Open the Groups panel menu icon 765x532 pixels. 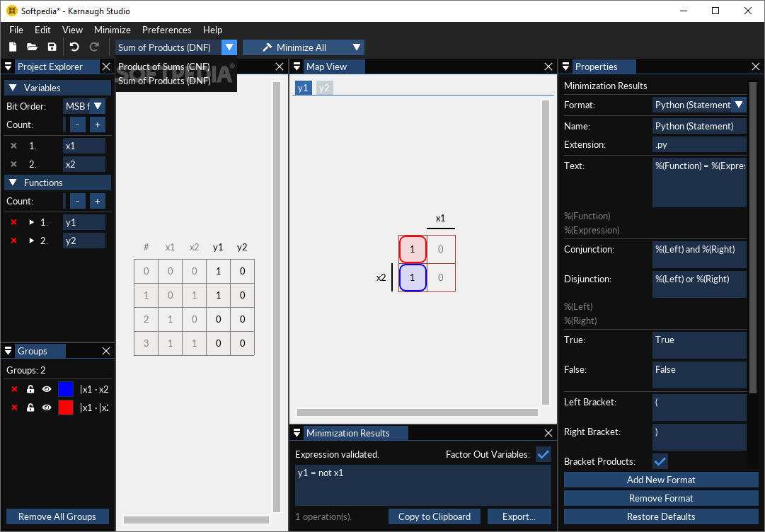[8, 351]
